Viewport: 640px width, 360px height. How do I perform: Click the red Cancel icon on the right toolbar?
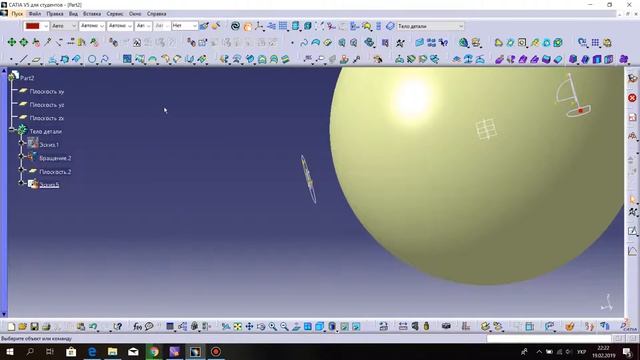(632, 98)
